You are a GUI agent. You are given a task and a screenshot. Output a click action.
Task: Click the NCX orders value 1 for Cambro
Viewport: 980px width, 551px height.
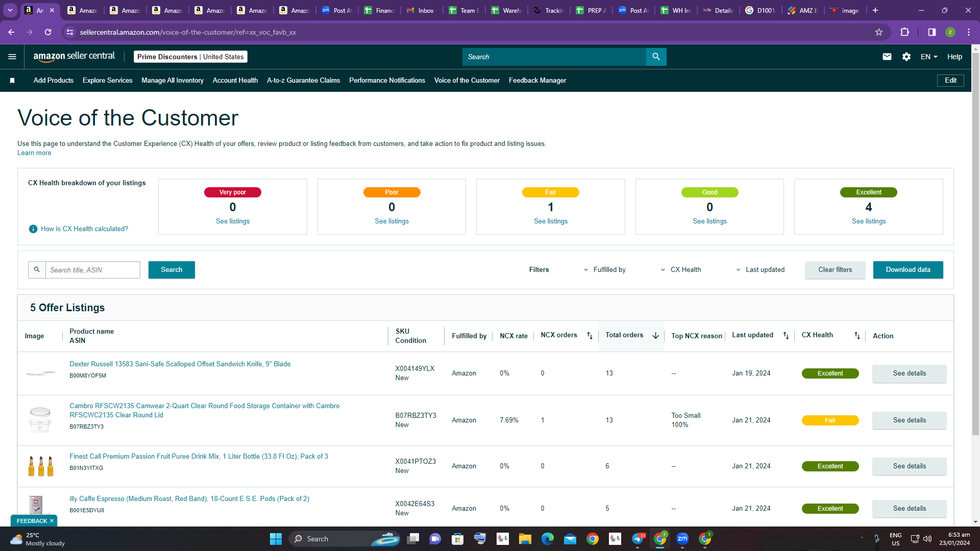point(543,420)
